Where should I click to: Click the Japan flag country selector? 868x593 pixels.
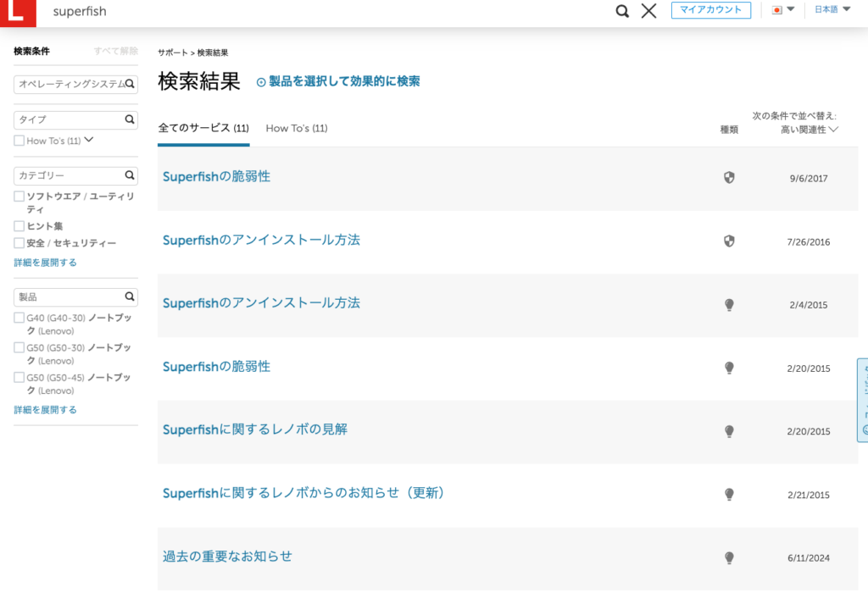[782, 10]
